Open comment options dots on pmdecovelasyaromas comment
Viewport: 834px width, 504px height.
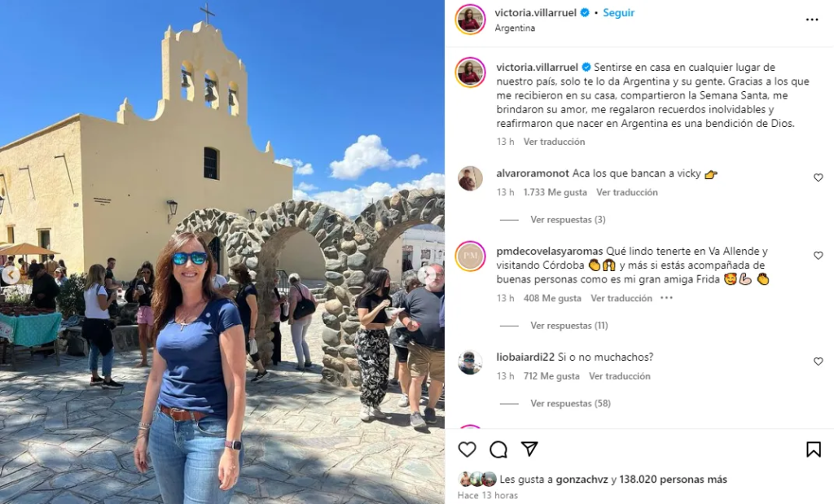pyautogui.click(x=666, y=298)
